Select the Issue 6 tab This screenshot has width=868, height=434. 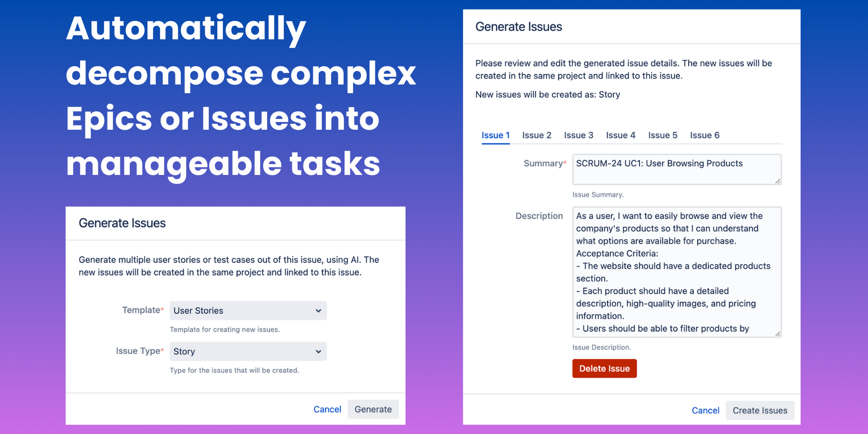[x=705, y=136]
